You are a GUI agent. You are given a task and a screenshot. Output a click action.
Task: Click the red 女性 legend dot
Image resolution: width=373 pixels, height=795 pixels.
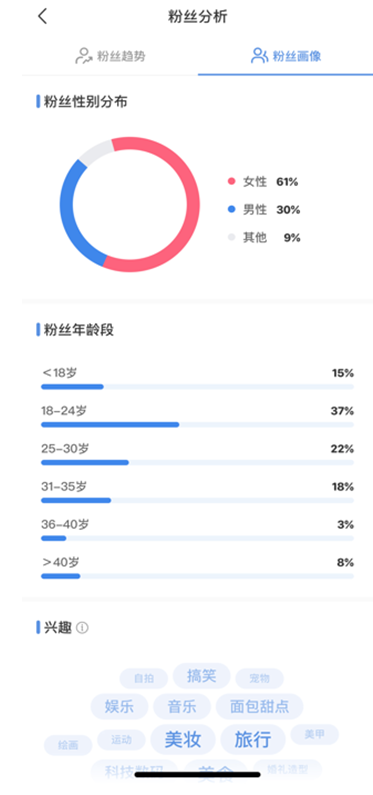[232, 182]
